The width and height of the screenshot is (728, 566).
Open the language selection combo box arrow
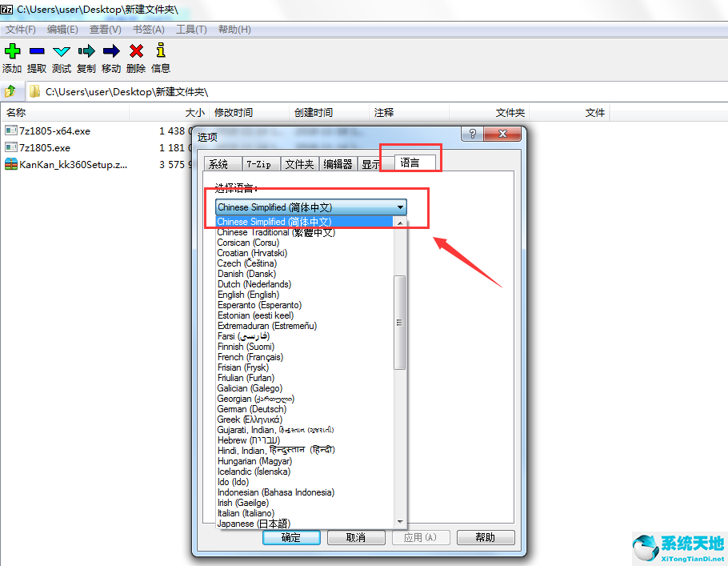(x=399, y=207)
